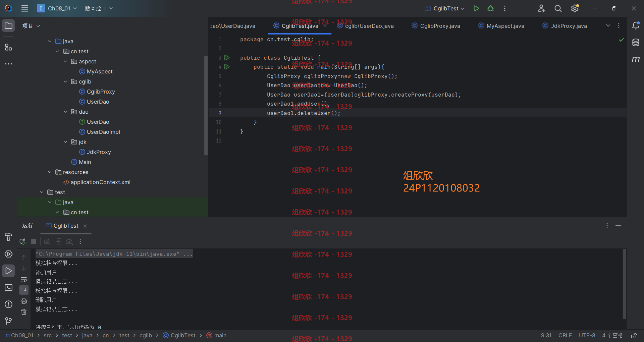
Task: Open more run actions menu in title bar
Action: point(505,8)
